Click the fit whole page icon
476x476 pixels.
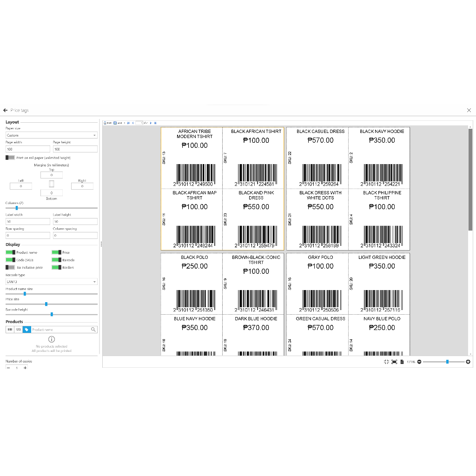tap(402, 362)
